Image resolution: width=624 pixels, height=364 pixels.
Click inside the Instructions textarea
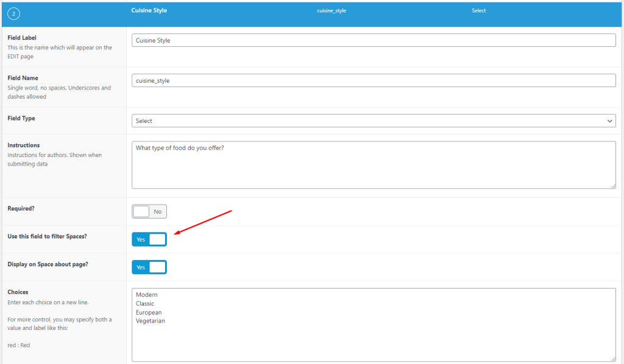tap(374, 165)
